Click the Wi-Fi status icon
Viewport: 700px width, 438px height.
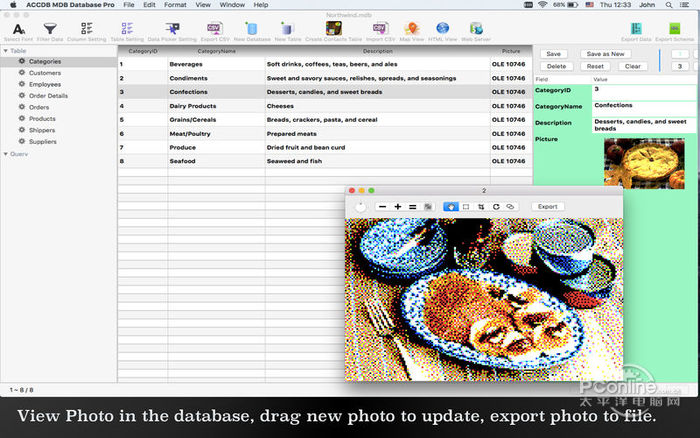[x=542, y=5]
